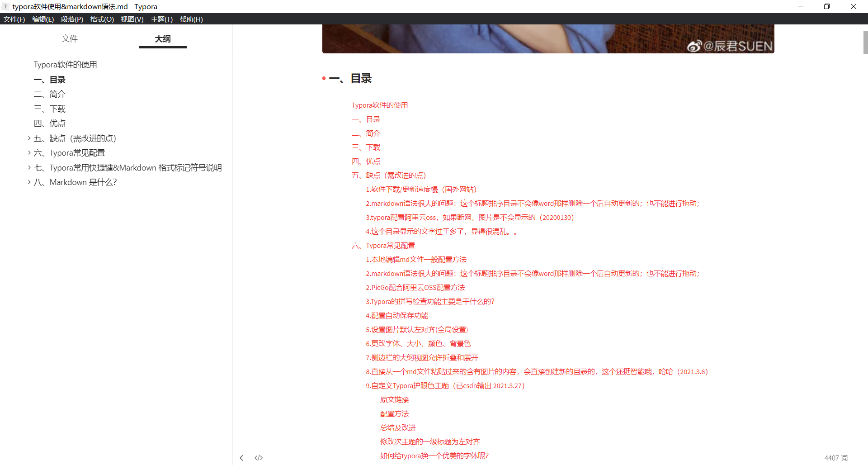Screen dimensions: 868x465
Task: Restore down the Typora window
Action: tap(827, 6)
